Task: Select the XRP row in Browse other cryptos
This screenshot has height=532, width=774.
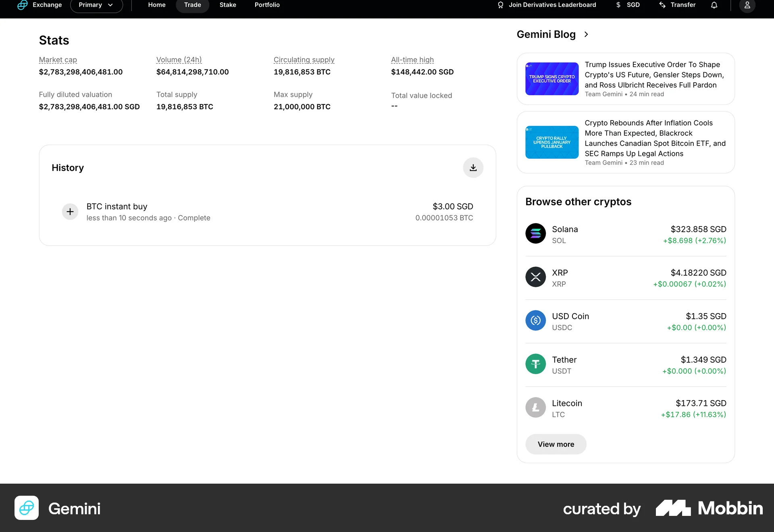Action: pos(625,278)
